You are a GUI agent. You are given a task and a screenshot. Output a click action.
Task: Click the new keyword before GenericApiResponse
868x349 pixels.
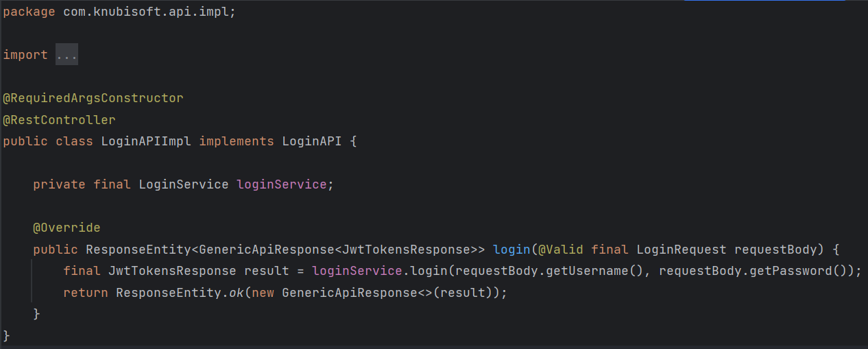[263, 293]
